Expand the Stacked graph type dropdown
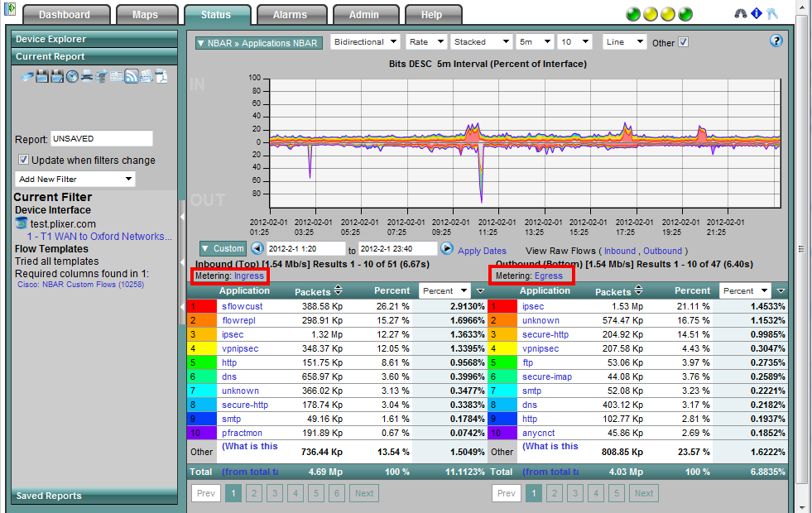 click(481, 42)
